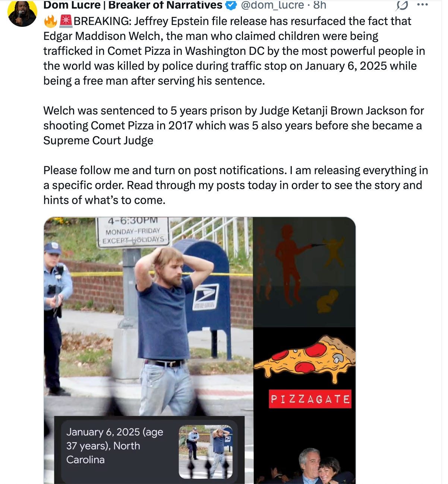Click the 4-6:30PM Monday-Friday street sign
The height and width of the screenshot is (484, 448).
(x=133, y=232)
